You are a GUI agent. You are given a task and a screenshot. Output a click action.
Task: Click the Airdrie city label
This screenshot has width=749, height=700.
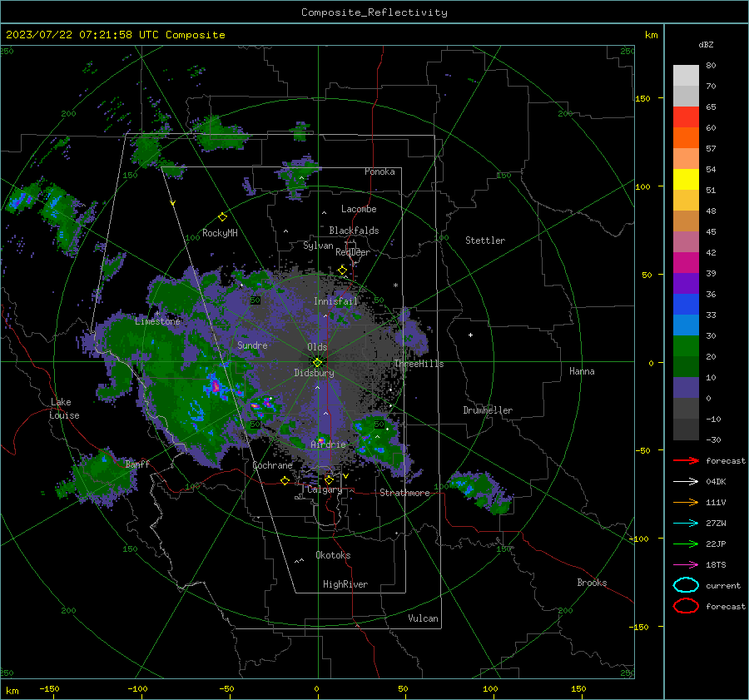coord(328,444)
